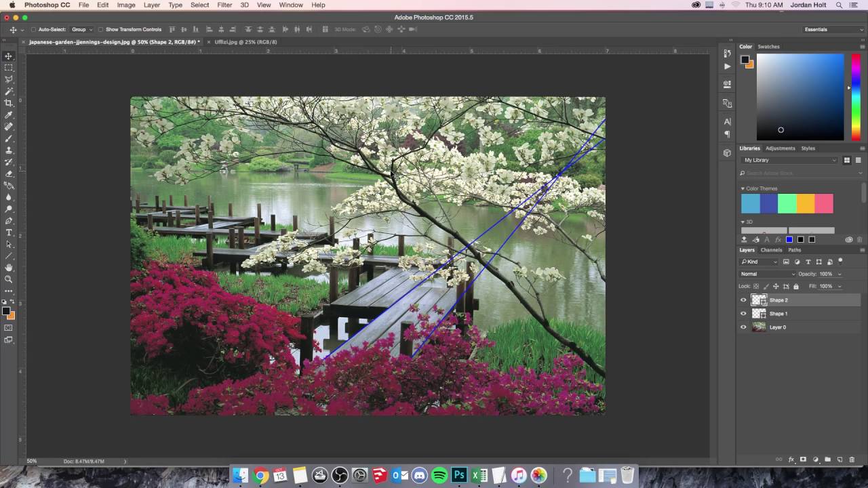Open the Filter menu
868x488 pixels.
coord(224,5)
